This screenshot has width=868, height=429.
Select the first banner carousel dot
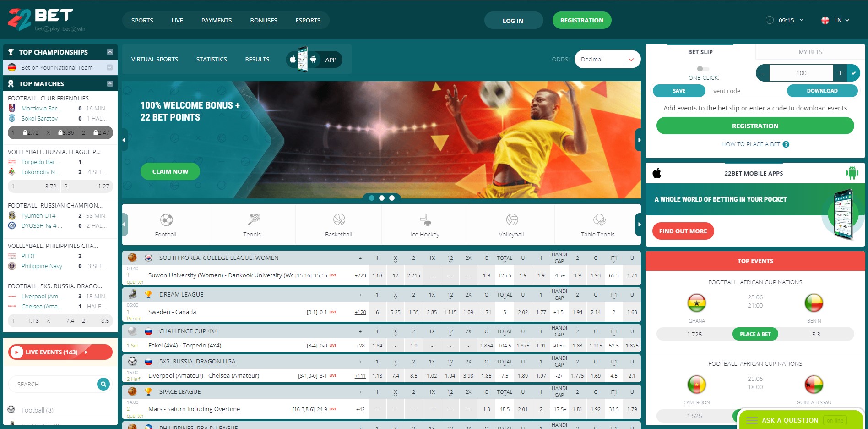tap(372, 198)
